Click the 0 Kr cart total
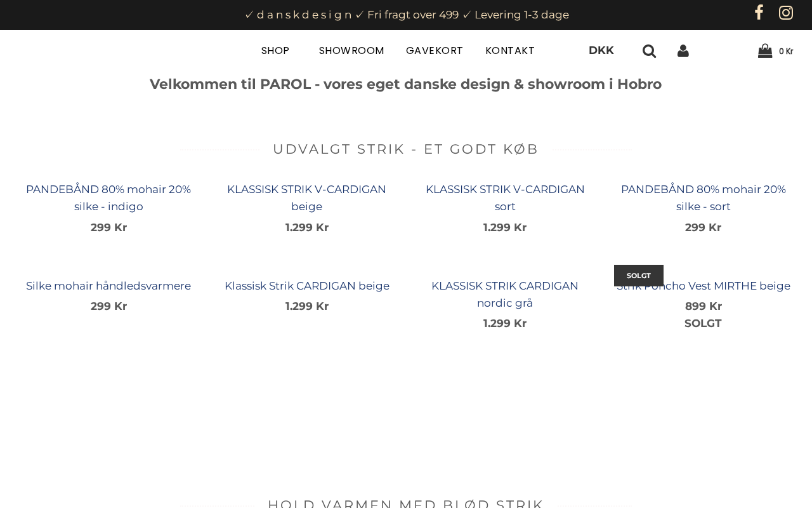 pos(786,51)
